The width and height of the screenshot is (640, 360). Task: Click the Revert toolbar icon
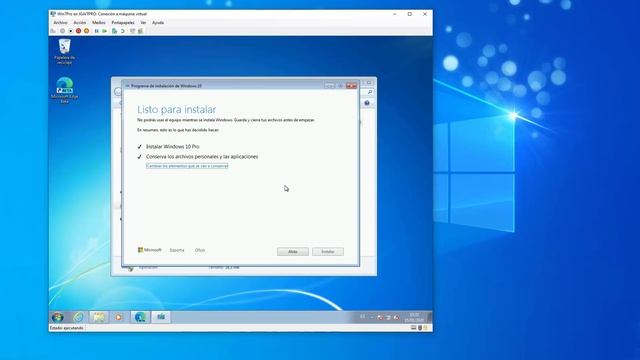tap(122, 31)
